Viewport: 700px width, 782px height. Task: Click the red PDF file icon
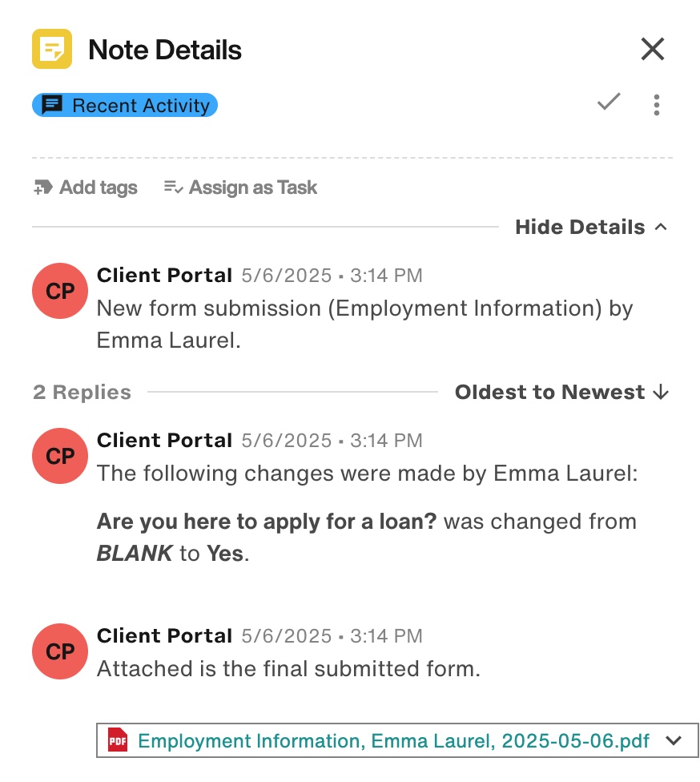(118, 740)
